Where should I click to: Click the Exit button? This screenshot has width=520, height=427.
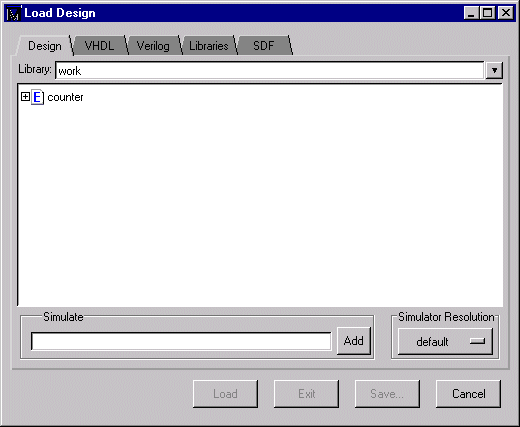[x=306, y=394]
